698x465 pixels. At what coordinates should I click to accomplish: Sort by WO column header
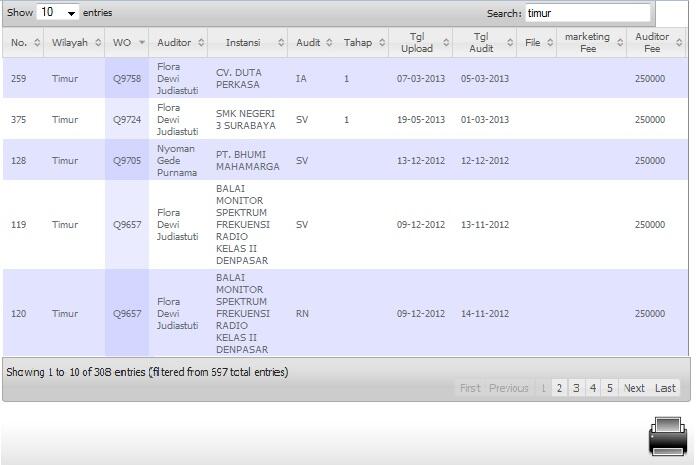click(127, 43)
